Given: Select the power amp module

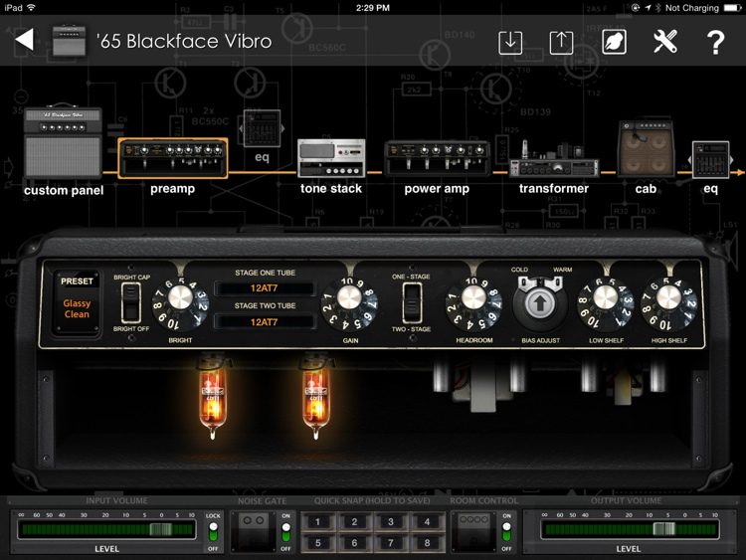Looking at the screenshot, I should (x=437, y=158).
